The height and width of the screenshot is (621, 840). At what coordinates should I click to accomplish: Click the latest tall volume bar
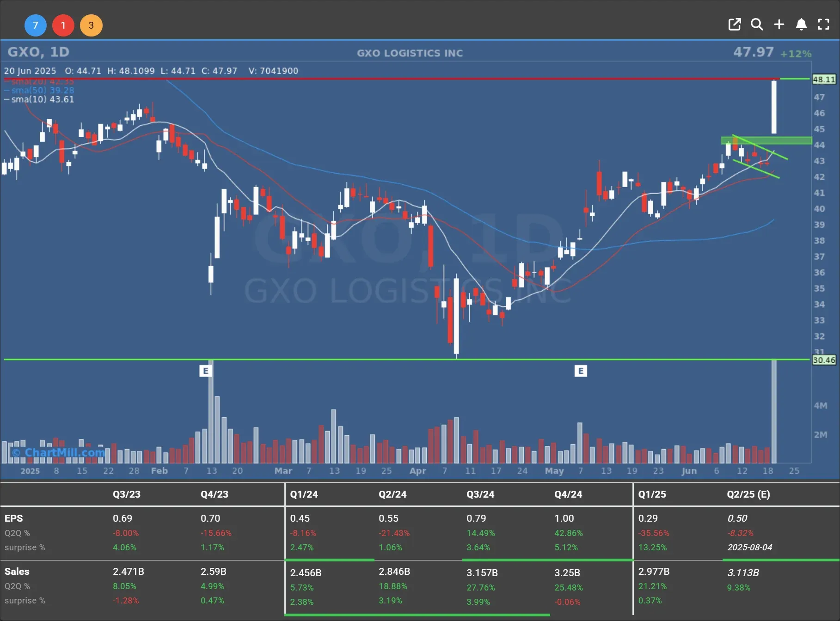(774, 412)
